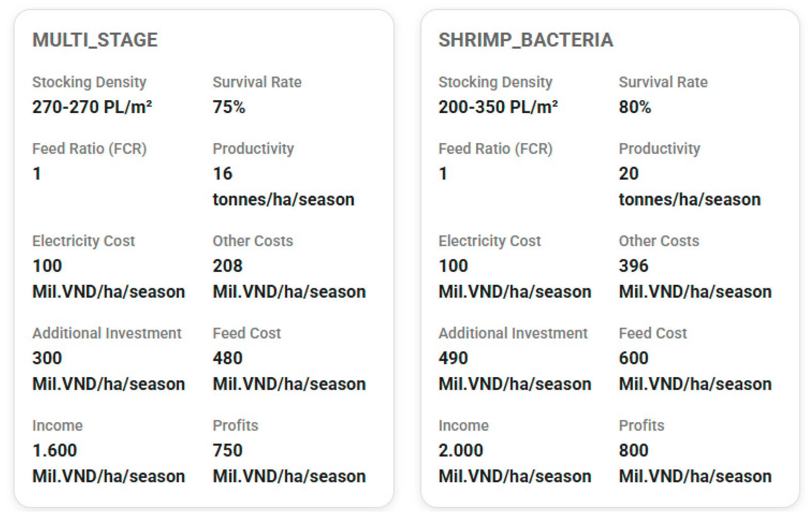Screen dimensions: 812x515
Task: Click the MULTI_STAGE Electricity Cost label
Action: click(x=83, y=241)
